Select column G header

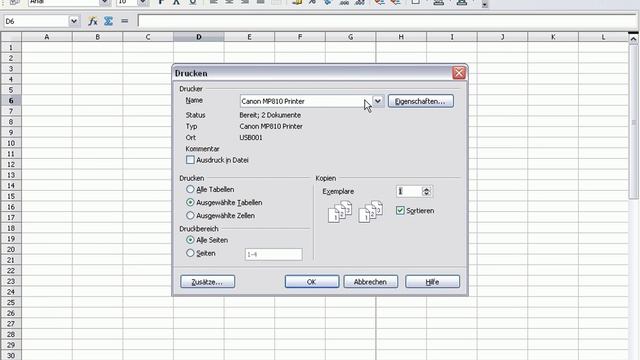tap(351, 37)
